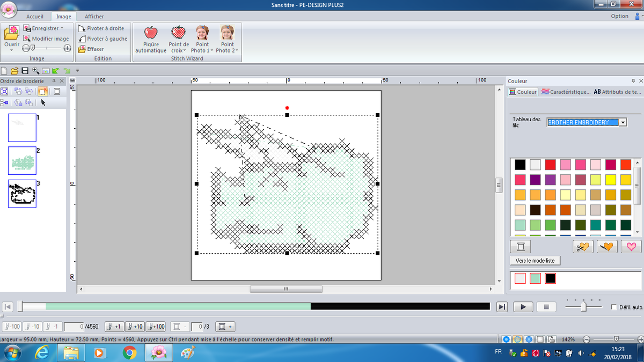Screen dimensions: 644x362
Task: Click the Vers le mode liste button
Action: [535, 261]
